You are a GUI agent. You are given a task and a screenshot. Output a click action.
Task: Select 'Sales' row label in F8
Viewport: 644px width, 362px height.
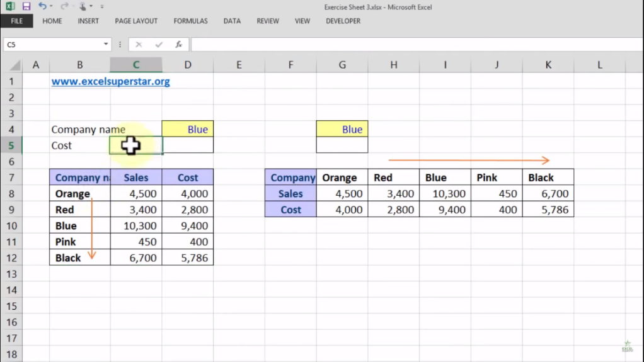tap(290, 194)
